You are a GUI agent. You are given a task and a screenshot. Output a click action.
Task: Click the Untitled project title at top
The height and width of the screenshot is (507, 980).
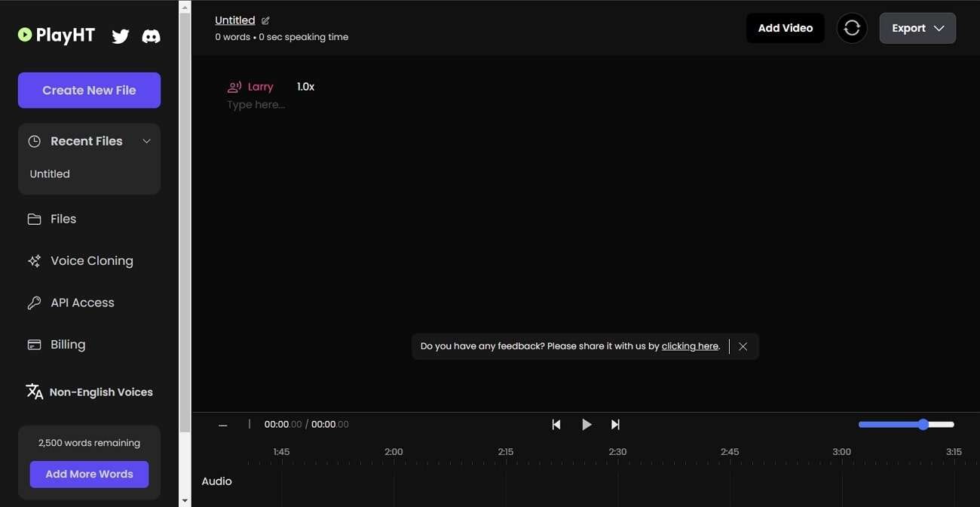coord(235,20)
